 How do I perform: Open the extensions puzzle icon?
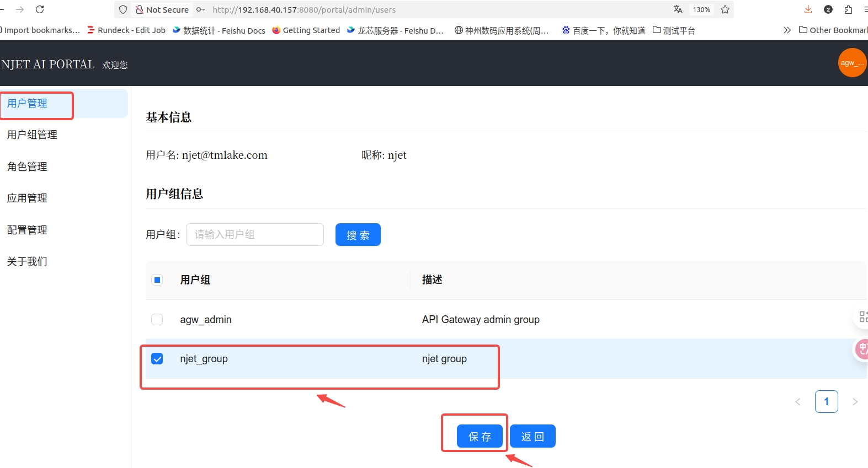click(x=848, y=9)
